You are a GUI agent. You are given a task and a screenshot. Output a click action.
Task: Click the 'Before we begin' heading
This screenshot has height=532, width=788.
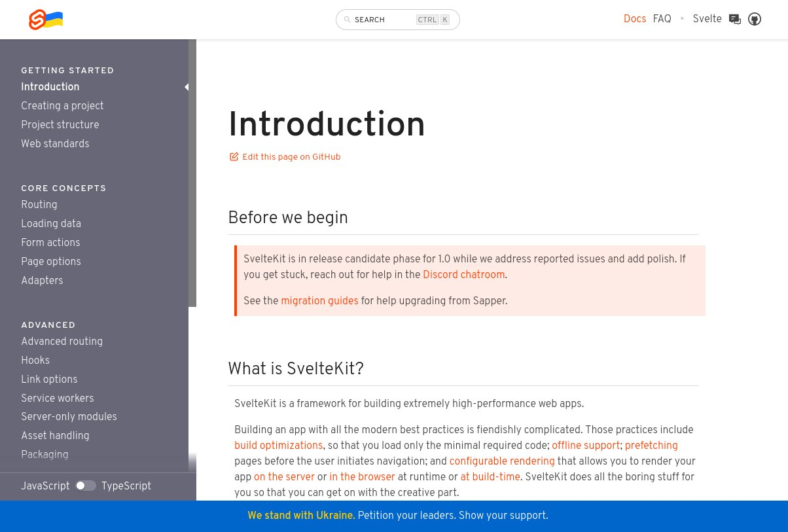(x=288, y=218)
